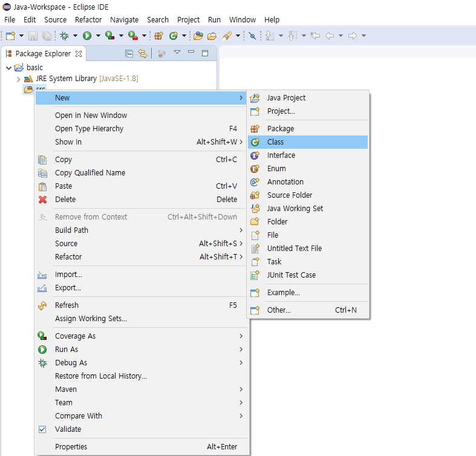Open the Window menu
Screen dimensions: 476x456
coord(243,20)
